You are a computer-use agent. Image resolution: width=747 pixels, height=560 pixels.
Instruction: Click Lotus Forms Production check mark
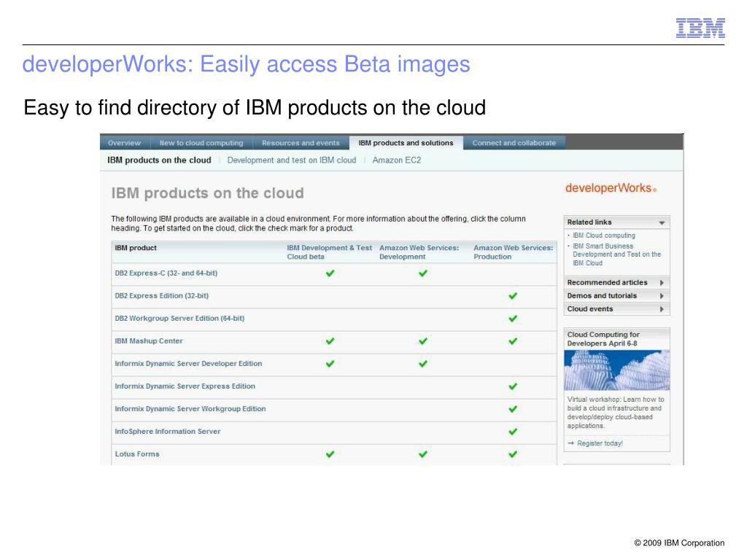(x=513, y=454)
